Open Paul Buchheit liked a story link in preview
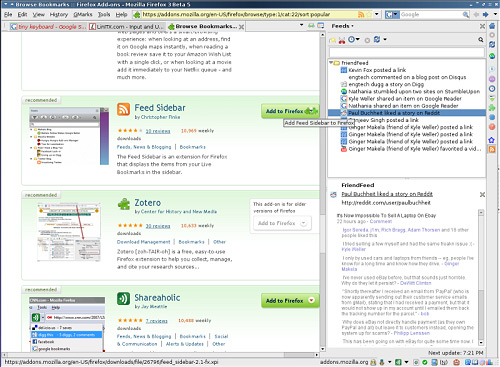Screen dimensions: 500x367 pyautogui.click(x=387, y=194)
